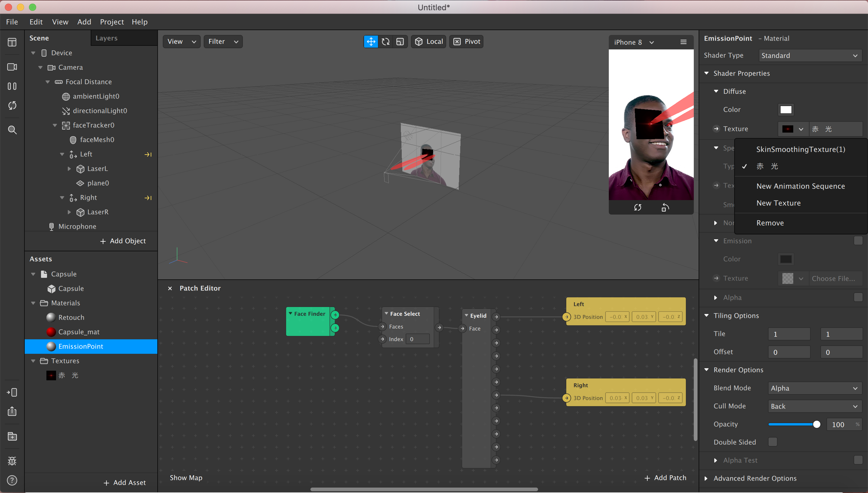This screenshot has height=493, width=868.
Task: Click the Opacity slider handle
Action: pyautogui.click(x=816, y=425)
